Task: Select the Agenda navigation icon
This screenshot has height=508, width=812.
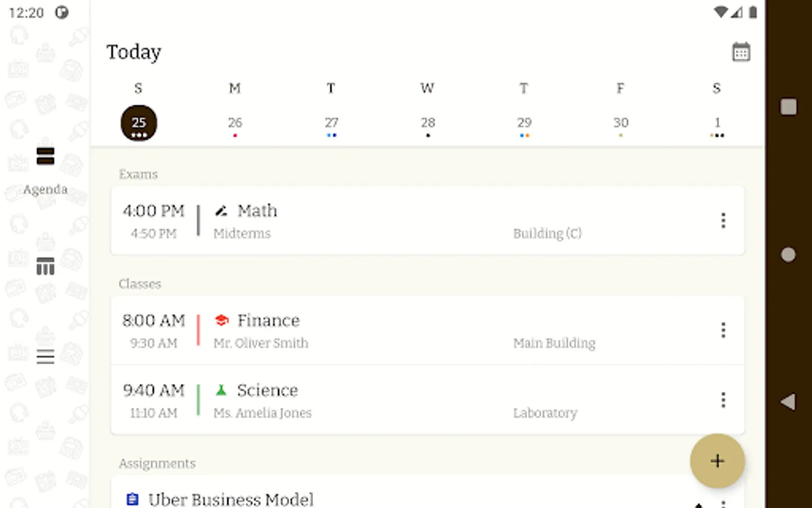Action: 45,156
